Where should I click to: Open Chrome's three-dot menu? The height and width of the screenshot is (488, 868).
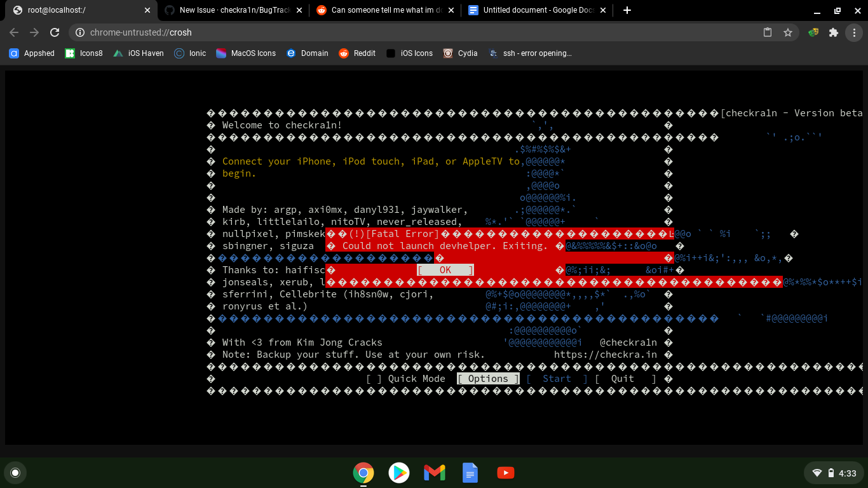[855, 32]
